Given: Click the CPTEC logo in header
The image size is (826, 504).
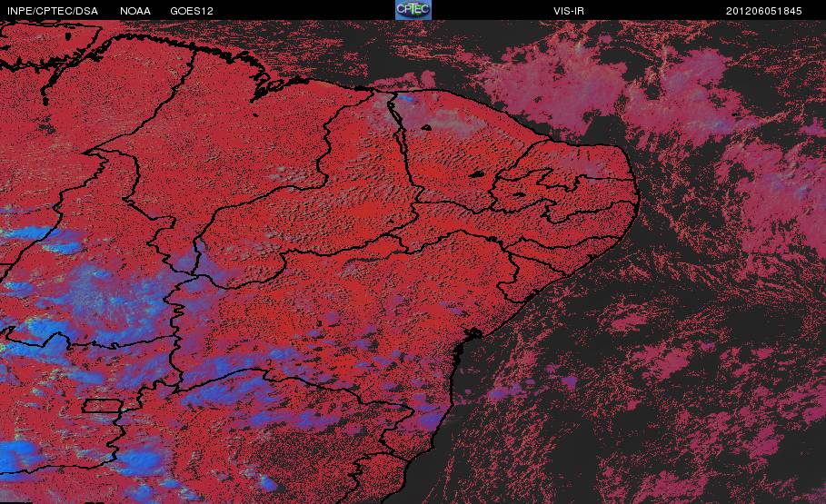Looking at the screenshot, I should point(413,10).
